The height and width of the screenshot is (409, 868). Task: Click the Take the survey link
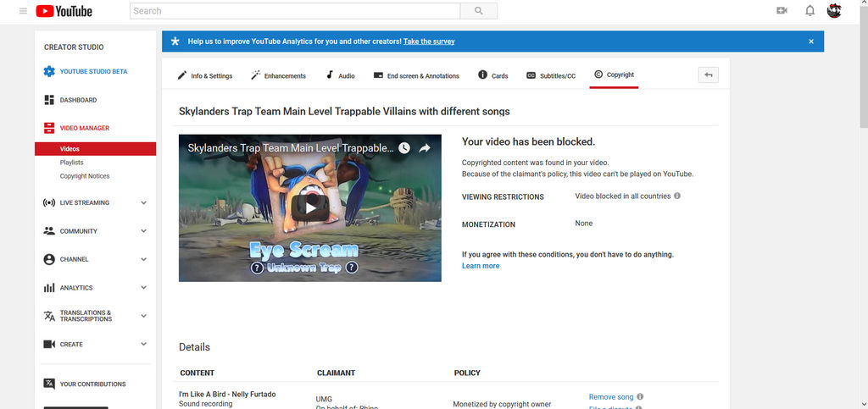coord(429,41)
